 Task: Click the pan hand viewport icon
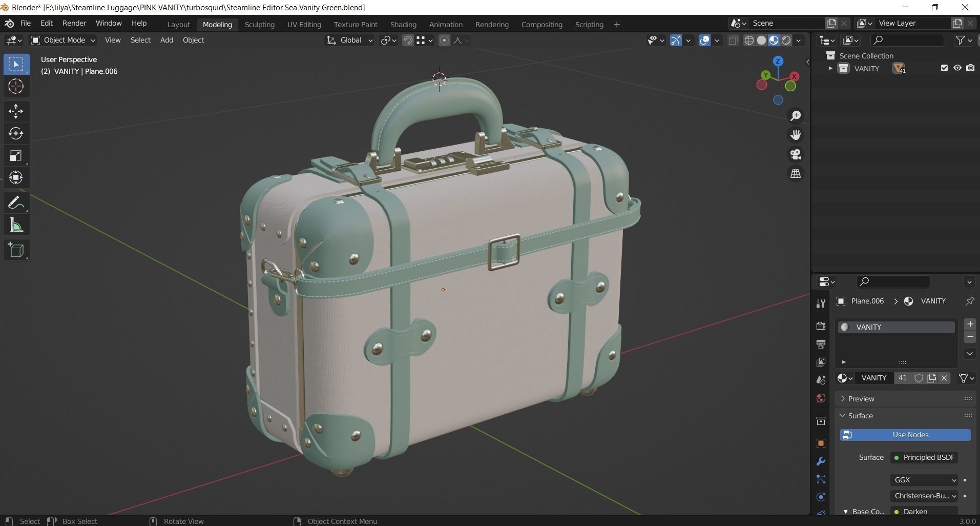pyautogui.click(x=796, y=135)
